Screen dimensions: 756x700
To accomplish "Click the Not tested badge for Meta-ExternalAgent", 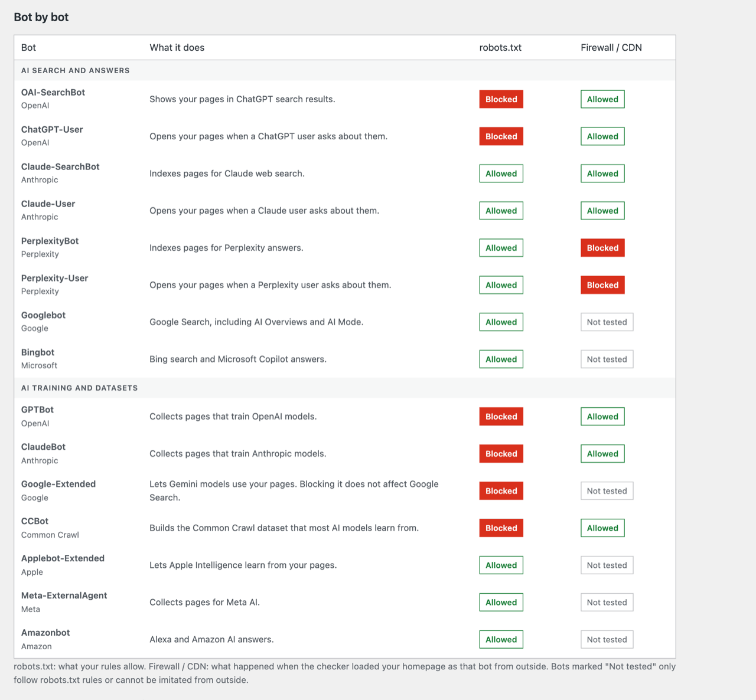I will tap(607, 603).
